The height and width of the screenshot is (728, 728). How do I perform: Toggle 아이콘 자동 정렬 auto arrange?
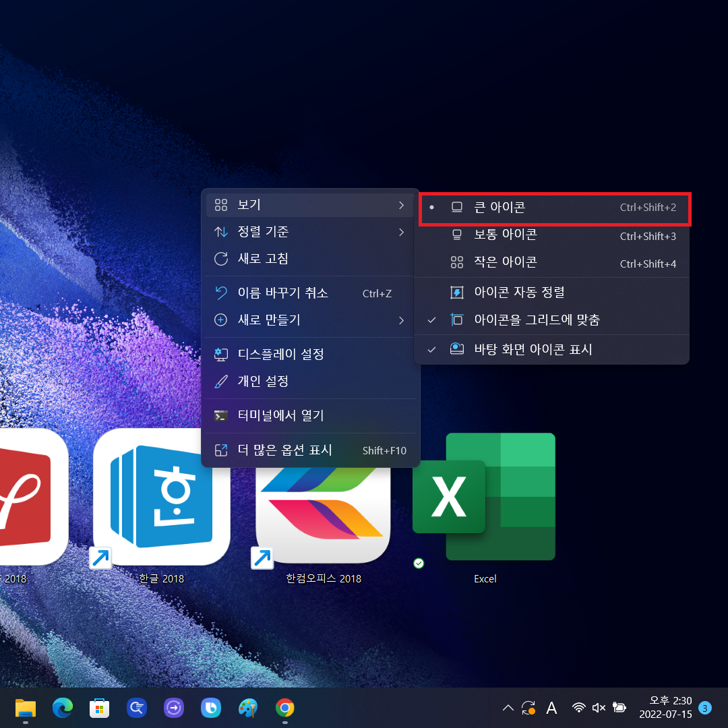pyautogui.click(x=551, y=292)
